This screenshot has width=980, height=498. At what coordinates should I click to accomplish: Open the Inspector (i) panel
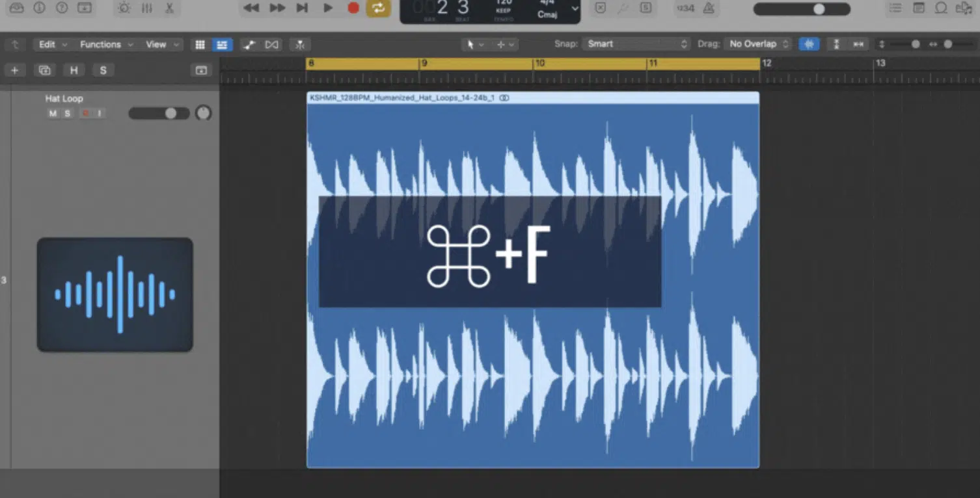(39, 8)
